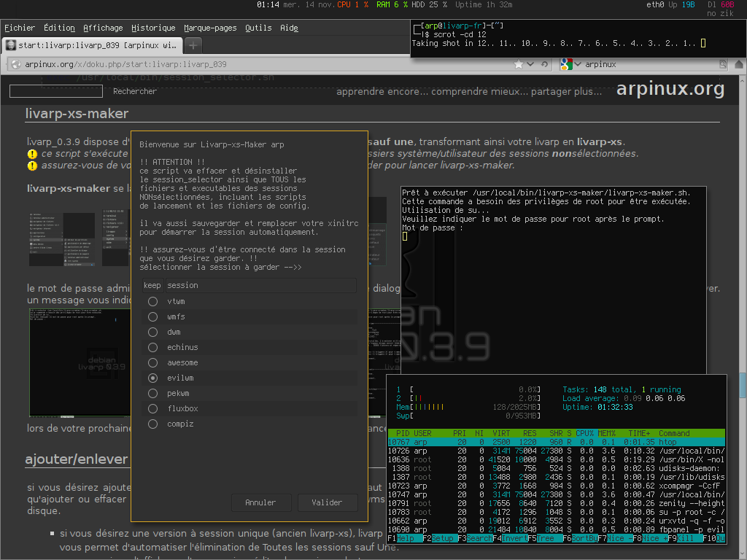747x560 pixels.
Task: Click the RAM indicator in status bar
Action: (x=392, y=5)
